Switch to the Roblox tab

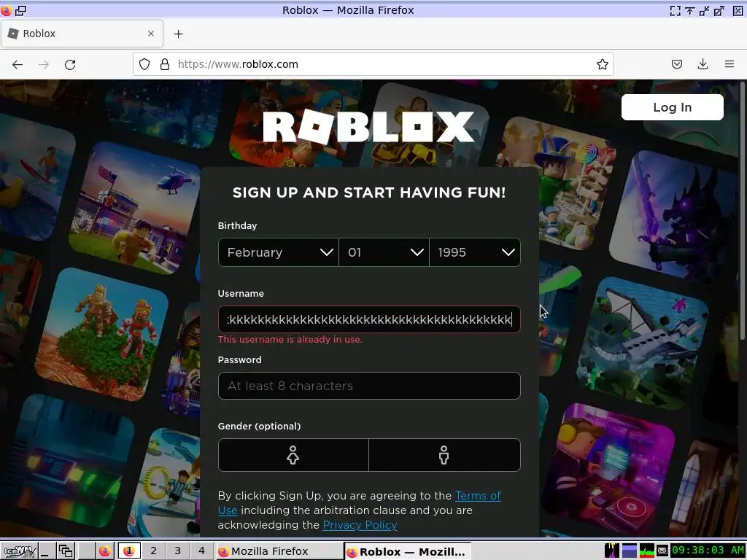82,34
